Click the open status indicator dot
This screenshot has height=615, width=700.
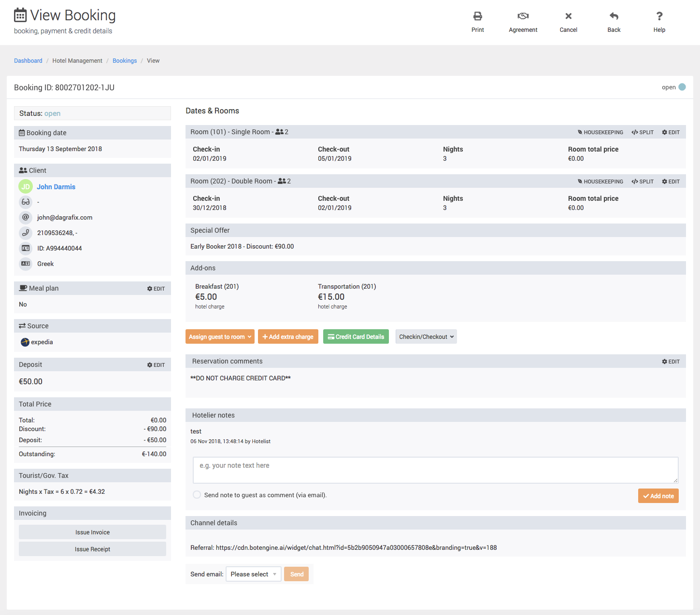[x=682, y=87]
